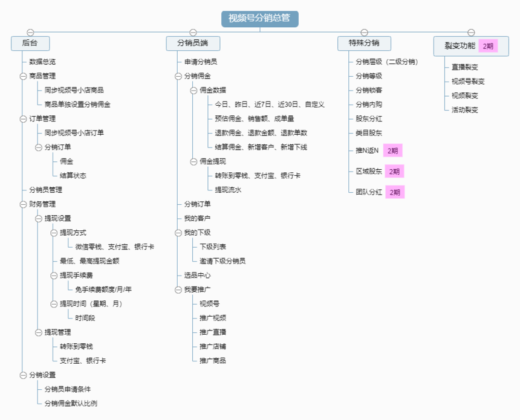The image size is (520, 420).
Task: Select the 结算状态 node
Action: [x=73, y=176]
